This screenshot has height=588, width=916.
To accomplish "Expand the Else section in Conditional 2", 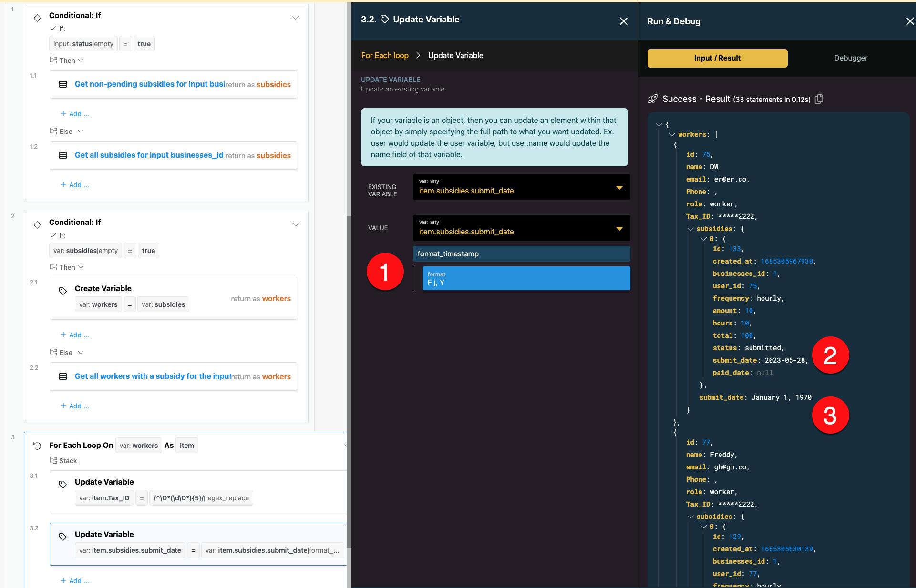I will pyautogui.click(x=81, y=352).
